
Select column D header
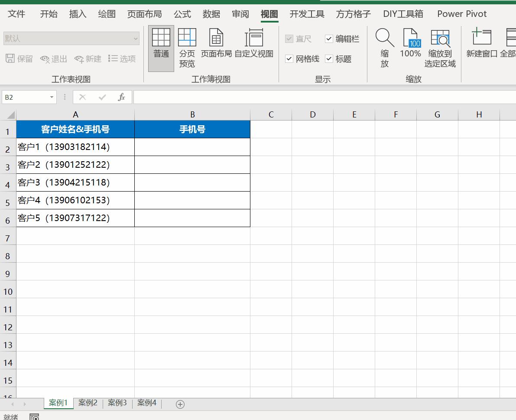coord(313,114)
